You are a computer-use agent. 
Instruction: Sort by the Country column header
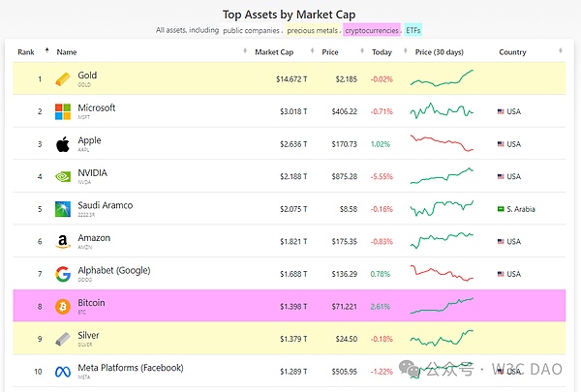click(x=512, y=51)
